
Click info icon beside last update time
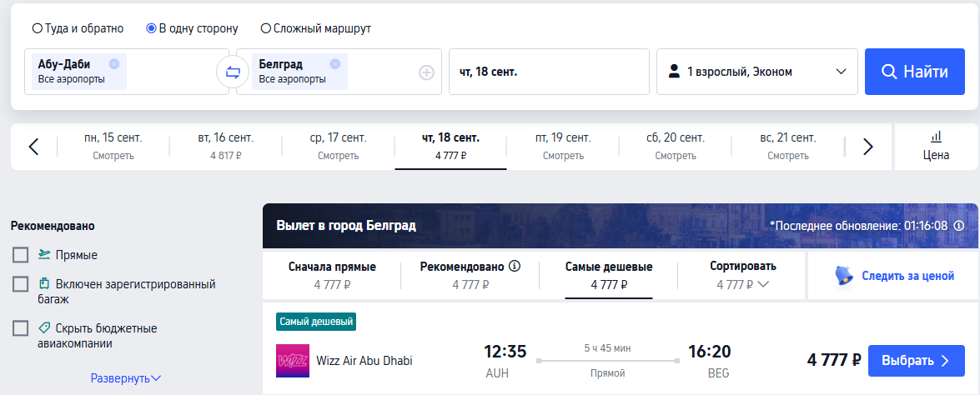click(x=959, y=225)
